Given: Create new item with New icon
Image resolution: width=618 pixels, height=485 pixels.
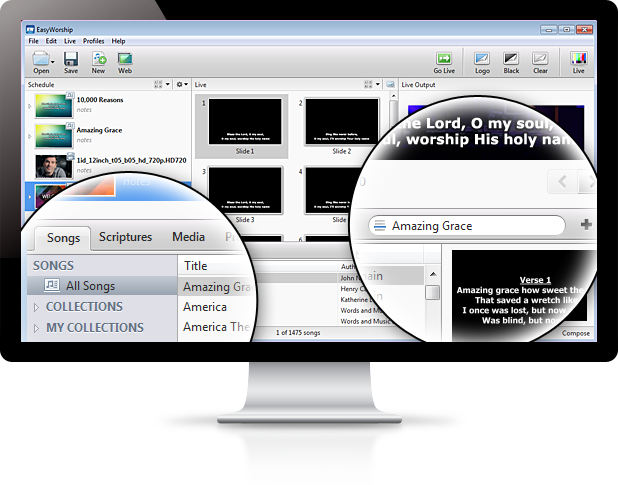Looking at the screenshot, I should click(99, 59).
